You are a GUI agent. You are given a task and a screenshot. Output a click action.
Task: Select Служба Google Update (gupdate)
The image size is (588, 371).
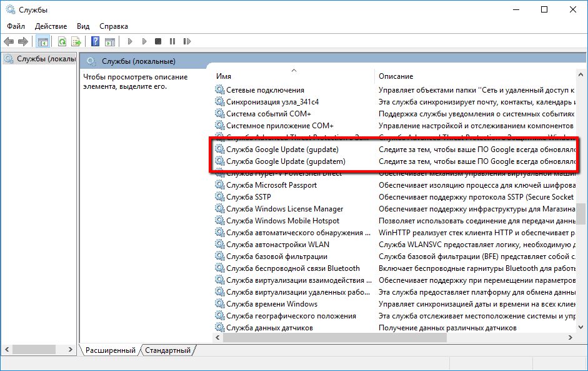click(x=282, y=150)
